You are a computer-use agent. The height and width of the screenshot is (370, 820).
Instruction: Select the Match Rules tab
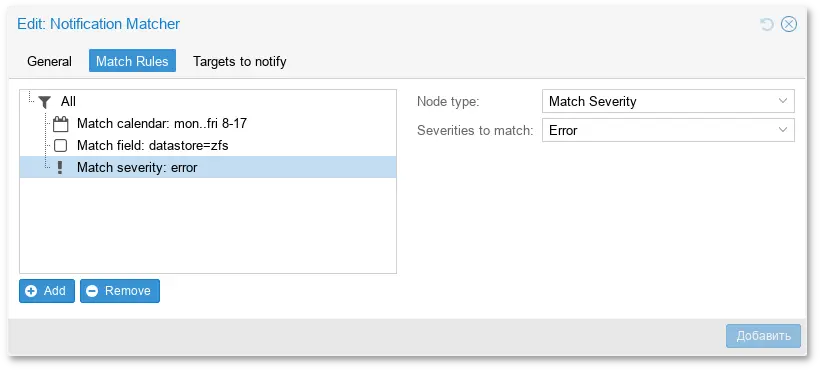pos(132,61)
